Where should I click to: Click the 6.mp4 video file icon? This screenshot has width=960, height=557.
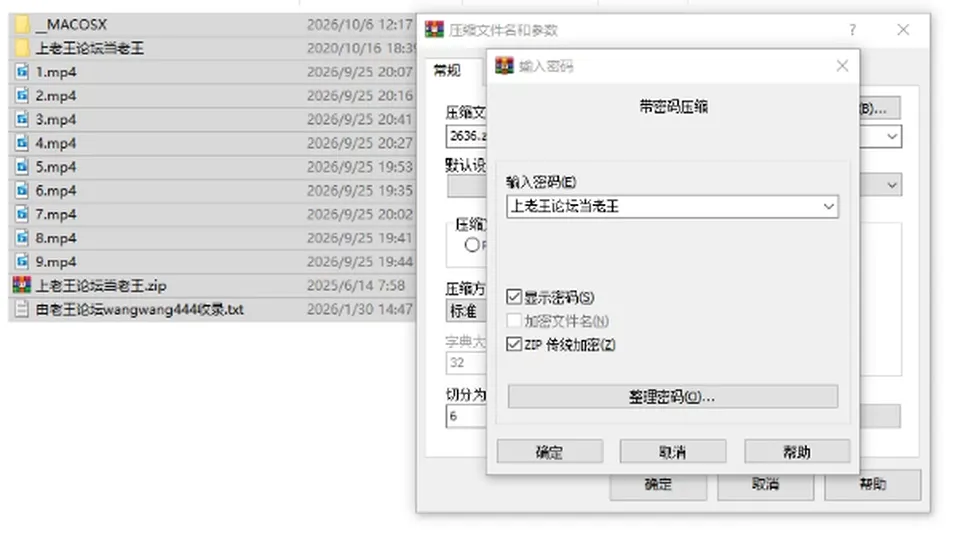[22, 191]
